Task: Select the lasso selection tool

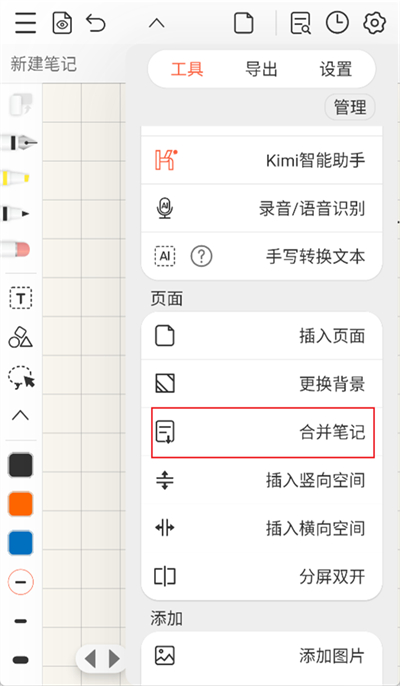Action: 21,377
